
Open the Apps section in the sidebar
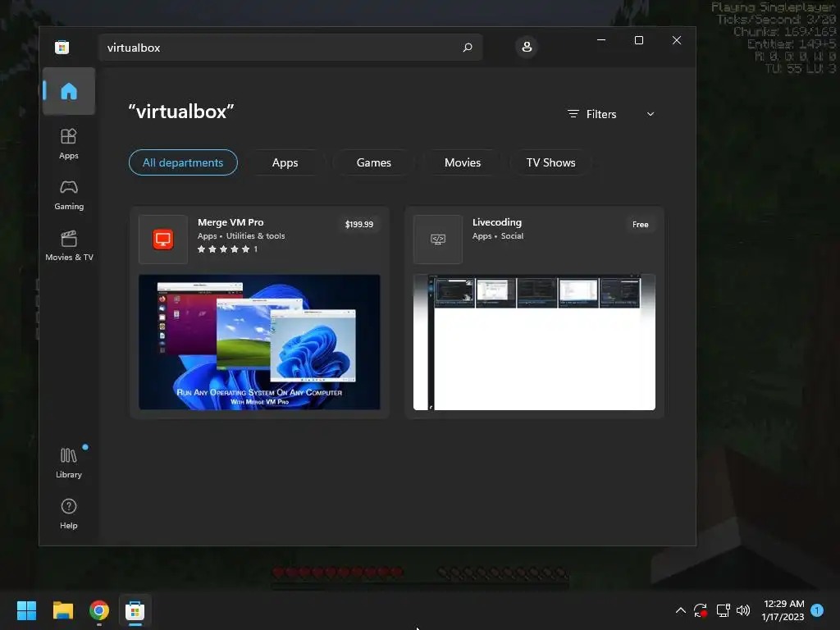[x=69, y=144]
